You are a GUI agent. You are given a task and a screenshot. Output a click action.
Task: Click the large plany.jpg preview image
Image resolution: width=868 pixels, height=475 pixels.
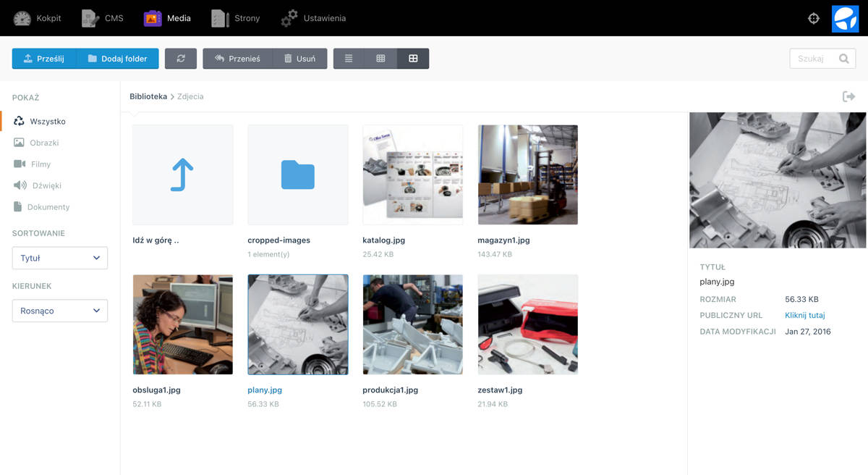click(x=778, y=180)
